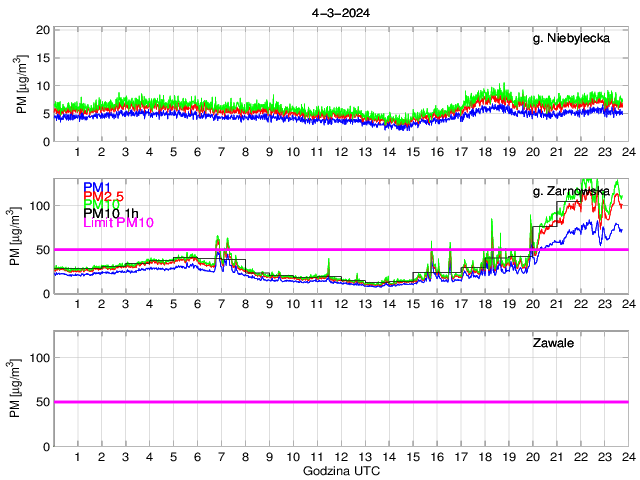
Task: Click hour 7 on Zarnowska x-axis
Action: tap(221, 304)
